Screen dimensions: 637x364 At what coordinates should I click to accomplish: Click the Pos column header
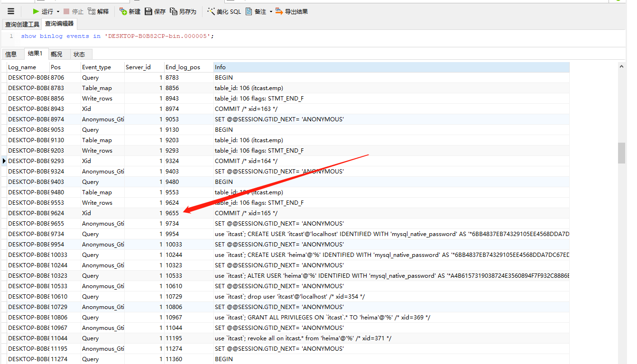pos(65,67)
